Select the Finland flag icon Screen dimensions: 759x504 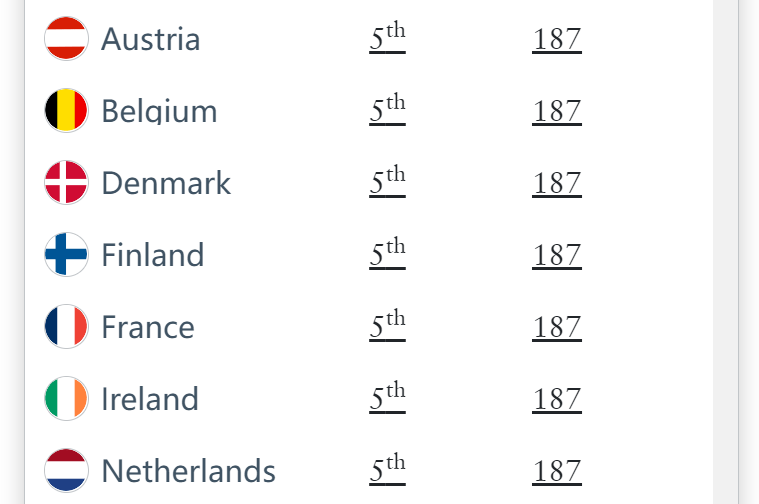pyautogui.click(x=67, y=255)
